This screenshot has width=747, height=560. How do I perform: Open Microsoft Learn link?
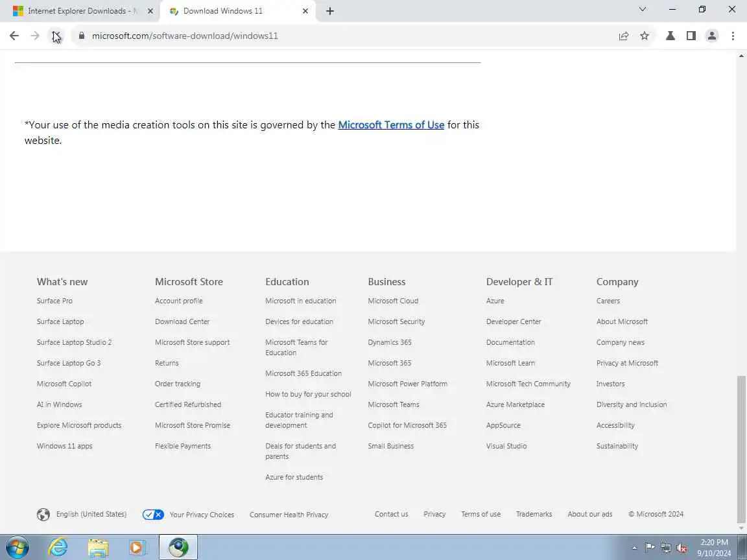[x=510, y=364]
